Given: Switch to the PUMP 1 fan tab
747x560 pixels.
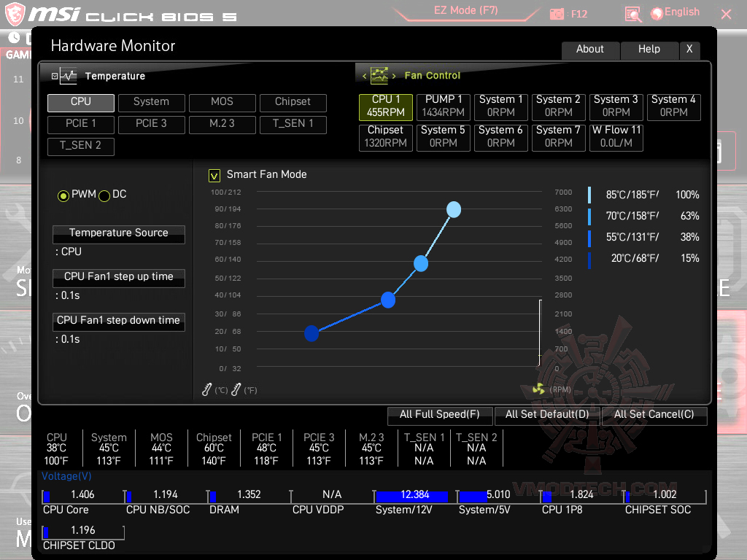Looking at the screenshot, I should [443, 107].
